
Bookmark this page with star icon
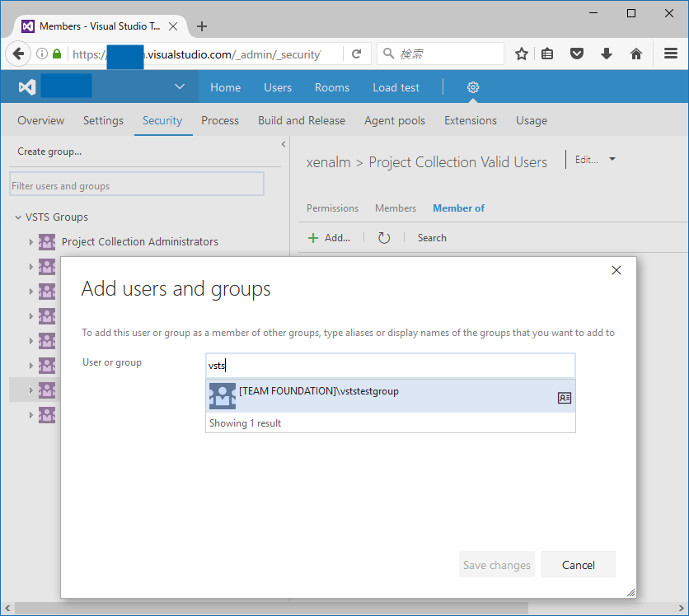pos(521,54)
